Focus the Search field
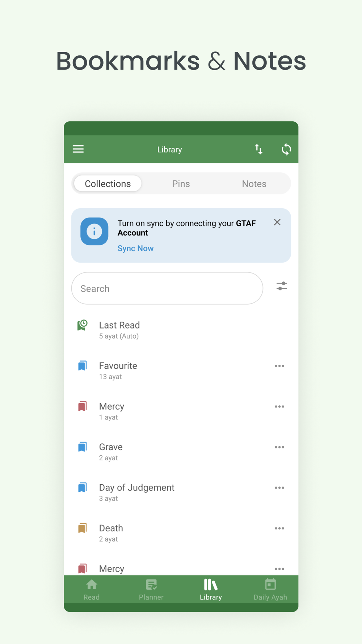Screen dimensions: 362x644 [167, 288]
